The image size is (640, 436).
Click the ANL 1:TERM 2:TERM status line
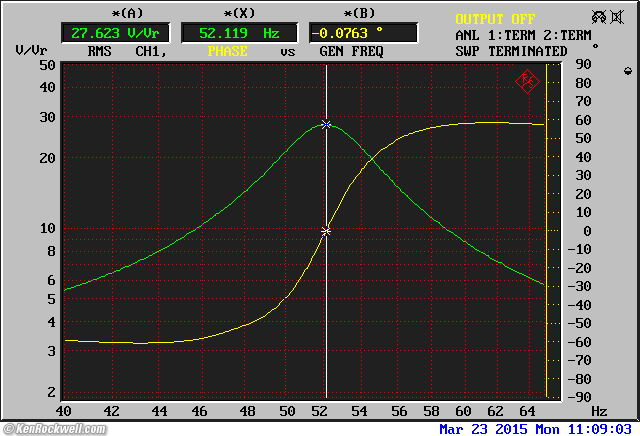523,36
